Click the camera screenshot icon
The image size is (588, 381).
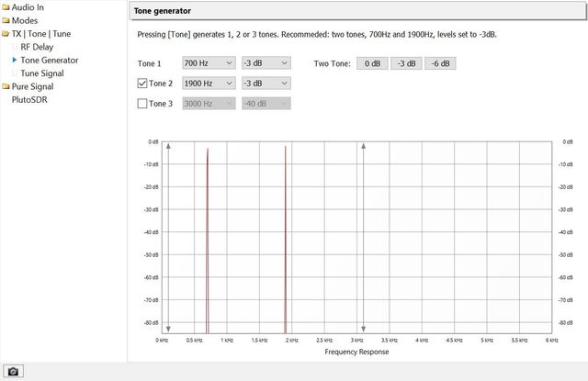pyautogui.click(x=13, y=371)
